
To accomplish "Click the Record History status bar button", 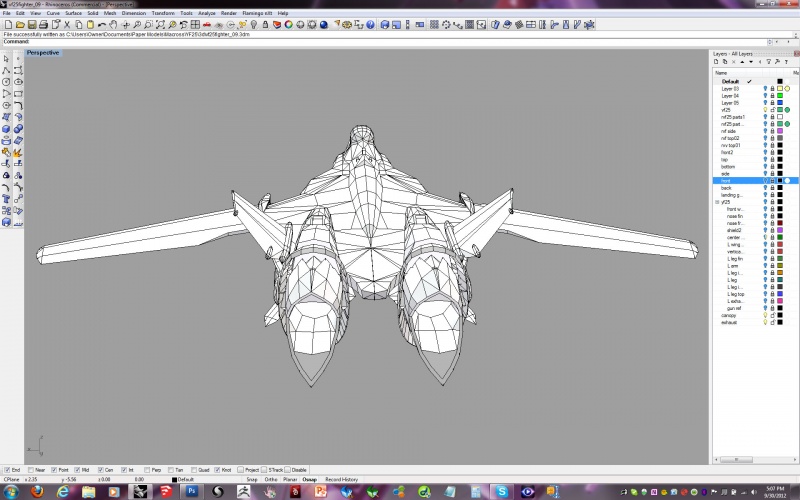I will pyautogui.click(x=341, y=480).
